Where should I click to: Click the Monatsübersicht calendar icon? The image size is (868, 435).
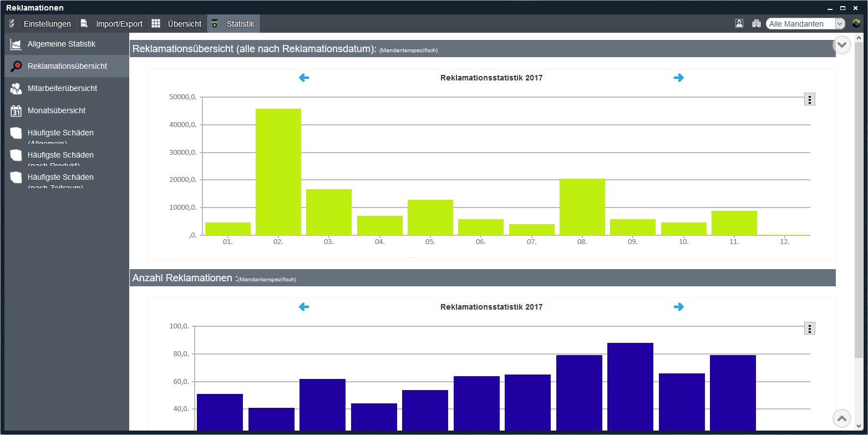click(x=16, y=111)
